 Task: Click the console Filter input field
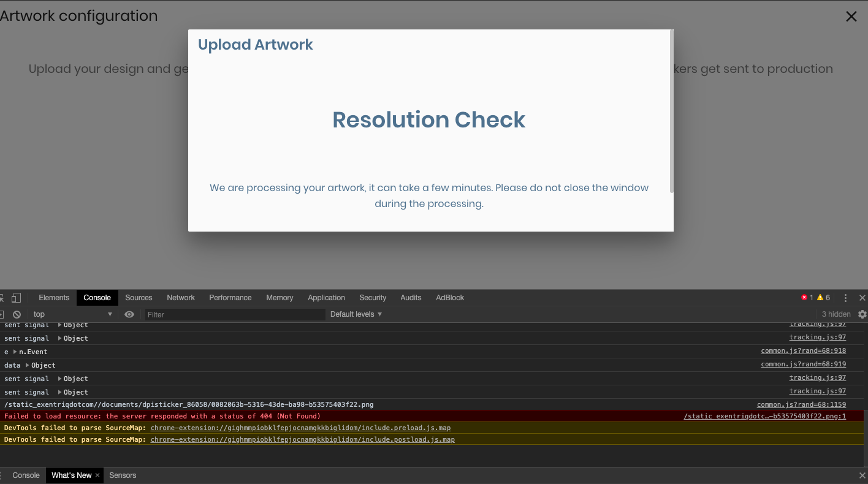(x=234, y=314)
